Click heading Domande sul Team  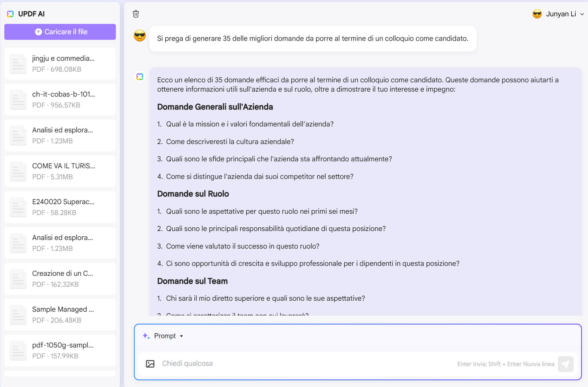coord(192,281)
